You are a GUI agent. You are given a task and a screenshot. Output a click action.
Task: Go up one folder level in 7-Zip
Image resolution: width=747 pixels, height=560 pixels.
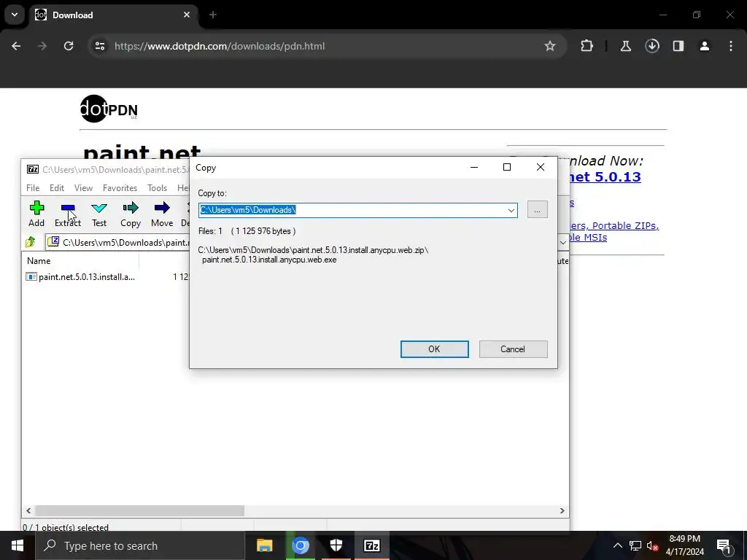tap(31, 242)
